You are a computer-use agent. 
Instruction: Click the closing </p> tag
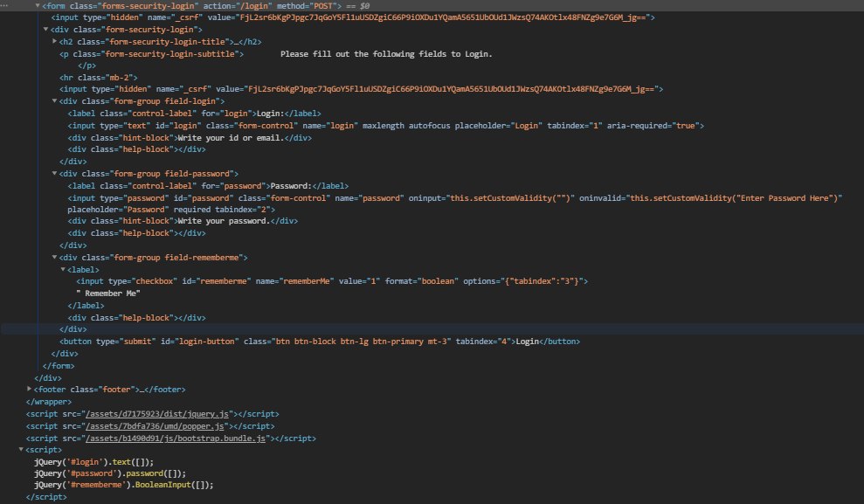87,66
